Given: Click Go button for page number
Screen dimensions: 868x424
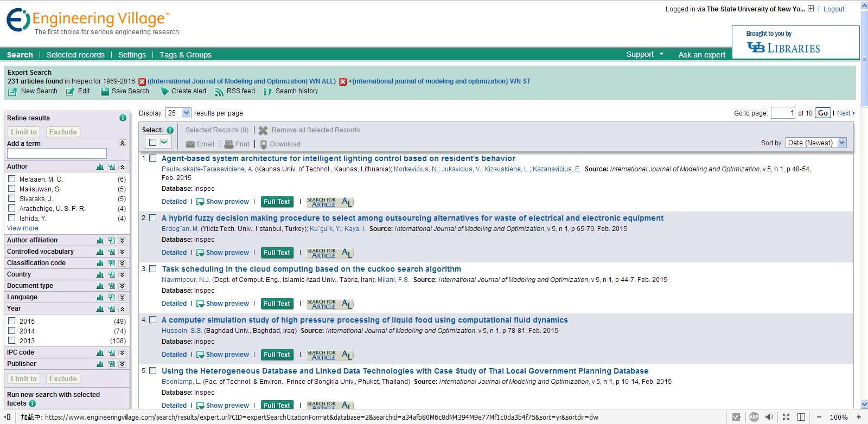Looking at the screenshot, I should pyautogui.click(x=823, y=113).
